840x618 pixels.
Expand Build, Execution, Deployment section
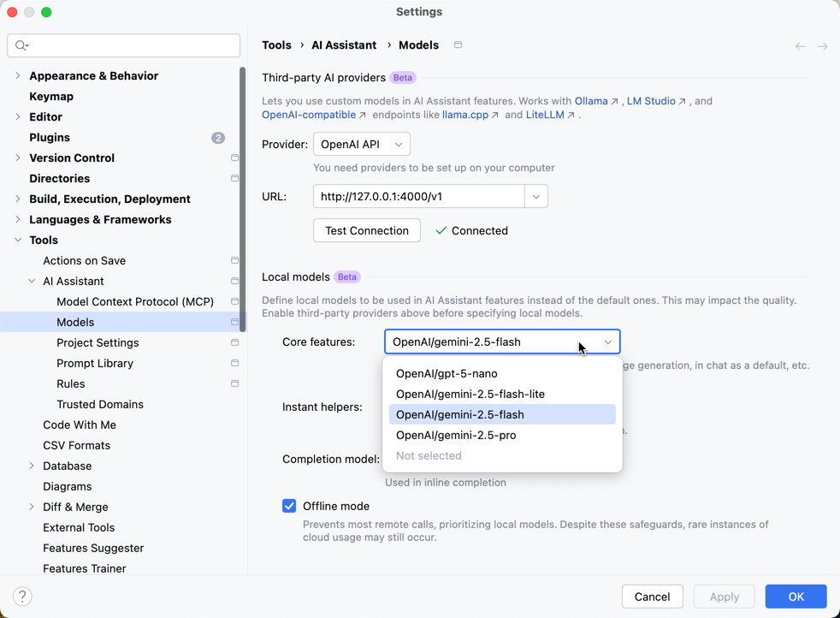click(x=18, y=199)
